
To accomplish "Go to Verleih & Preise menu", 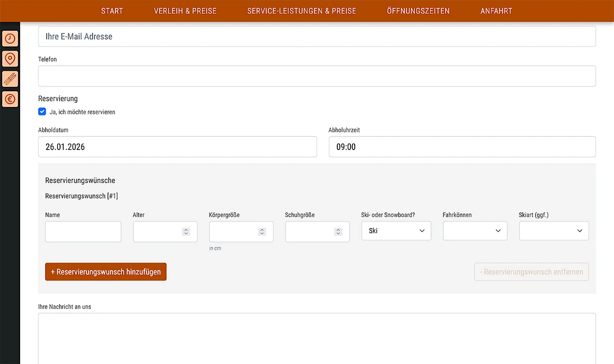I will (185, 11).
